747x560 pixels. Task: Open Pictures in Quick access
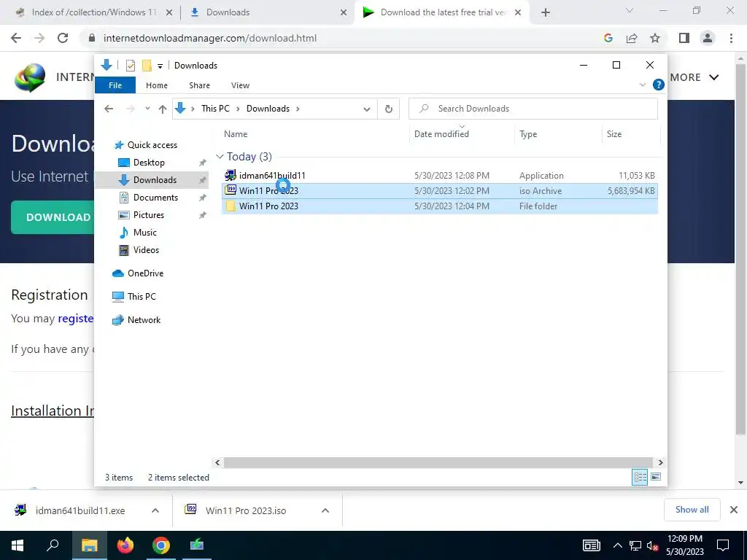pyautogui.click(x=148, y=215)
